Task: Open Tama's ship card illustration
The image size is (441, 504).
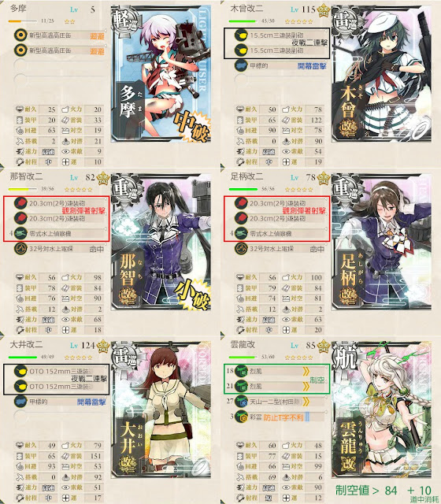Action: pos(161,74)
